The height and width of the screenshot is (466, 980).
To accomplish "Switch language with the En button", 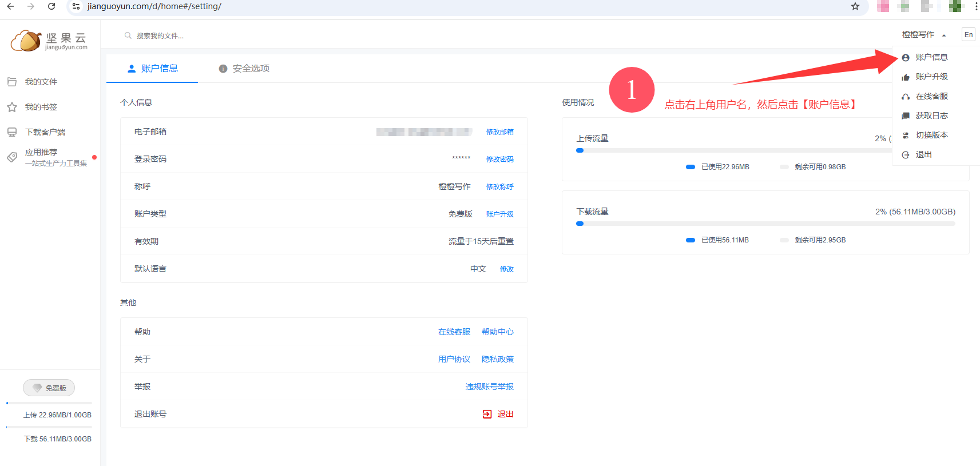I will click(x=969, y=34).
